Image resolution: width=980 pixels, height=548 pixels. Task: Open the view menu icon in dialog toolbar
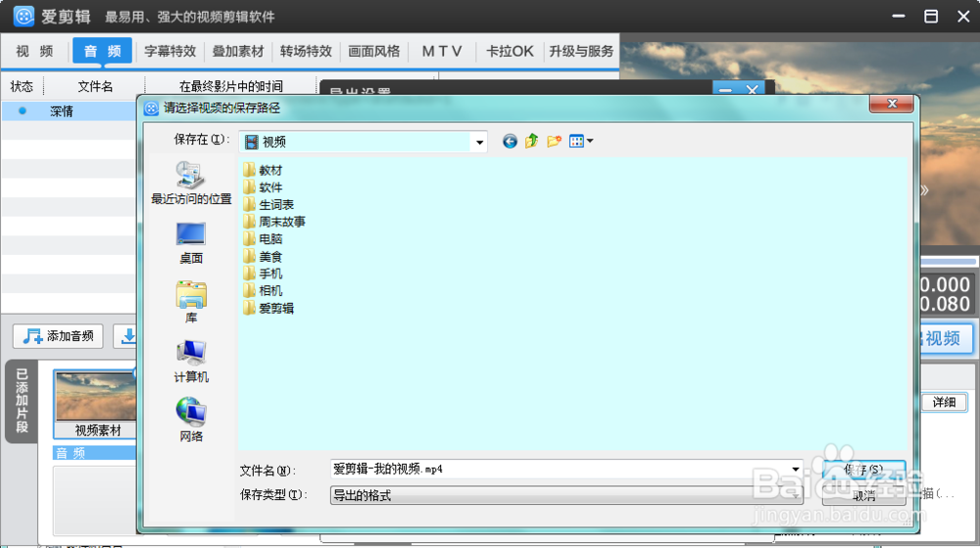[580, 141]
